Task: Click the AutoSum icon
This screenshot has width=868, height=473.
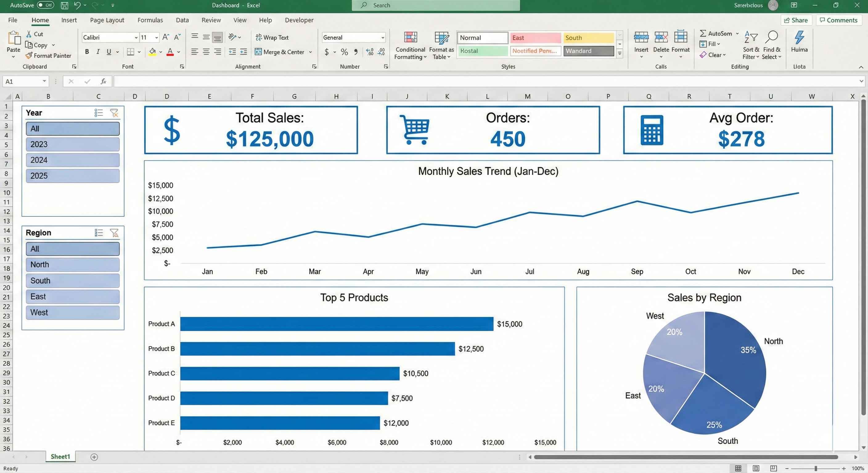Action: click(703, 33)
